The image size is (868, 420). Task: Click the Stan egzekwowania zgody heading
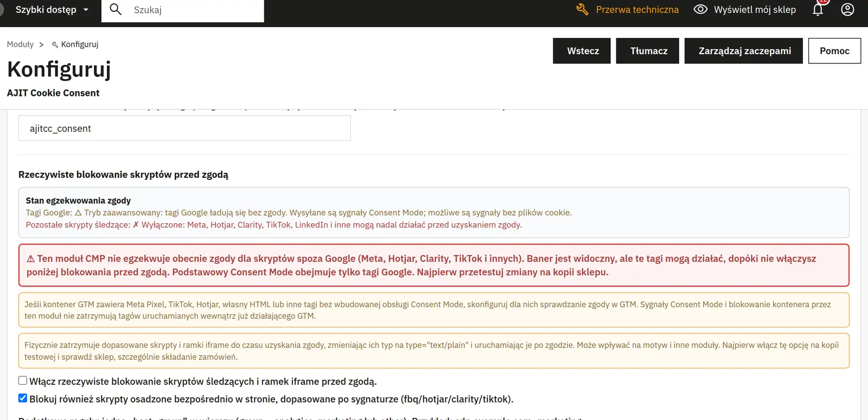78,201
